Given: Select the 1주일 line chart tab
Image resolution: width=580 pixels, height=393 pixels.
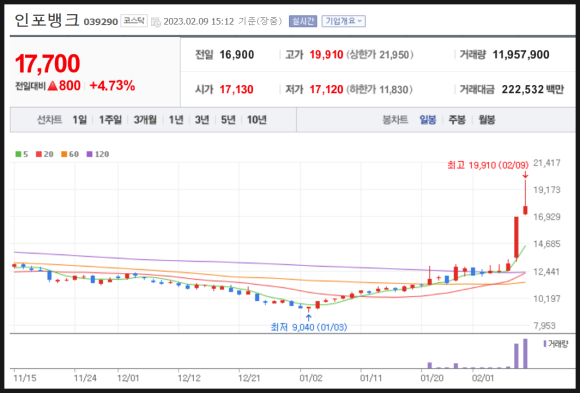Looking at the screenshot, I should 110,120.
